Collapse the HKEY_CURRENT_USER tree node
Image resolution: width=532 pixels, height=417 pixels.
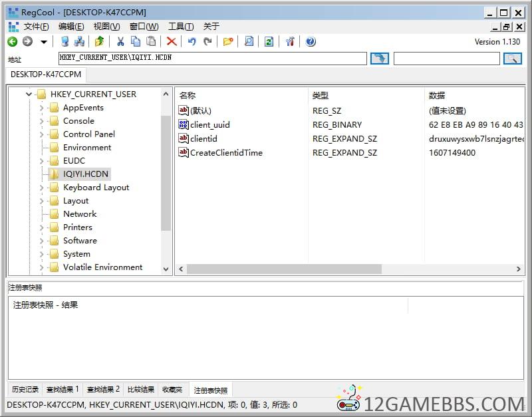pyautogui.click(x=29, y=94)
